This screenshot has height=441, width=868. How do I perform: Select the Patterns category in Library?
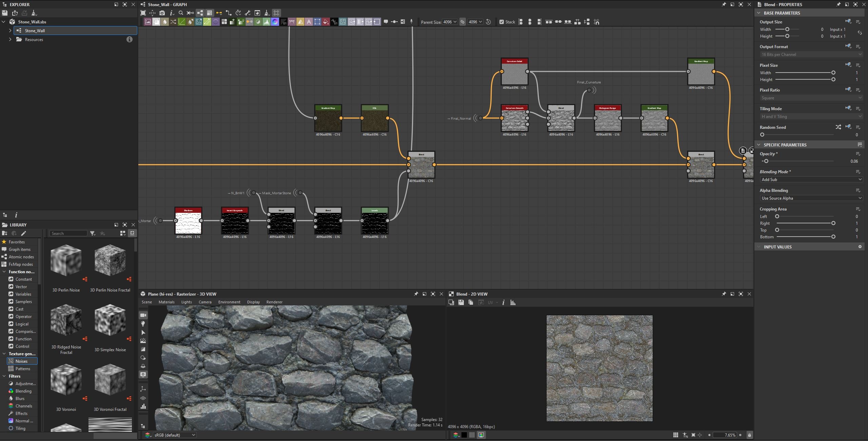pos(22,369)
